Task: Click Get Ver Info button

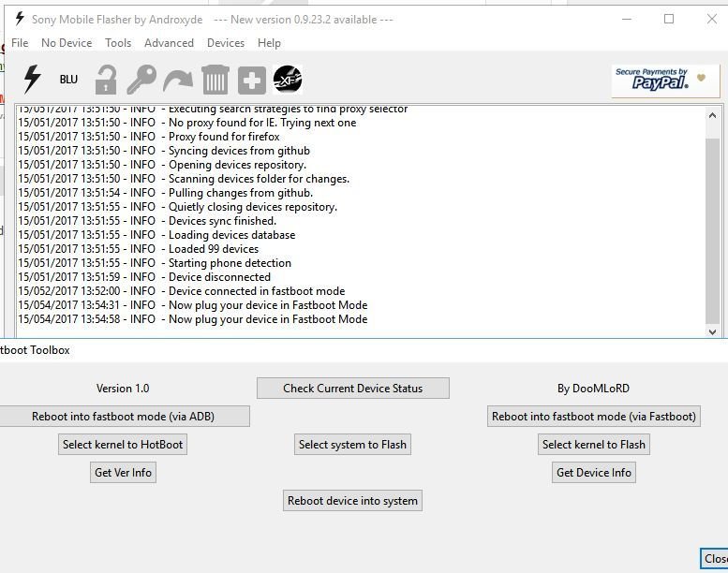Action: pyautogui.click(x=123, y=472)
